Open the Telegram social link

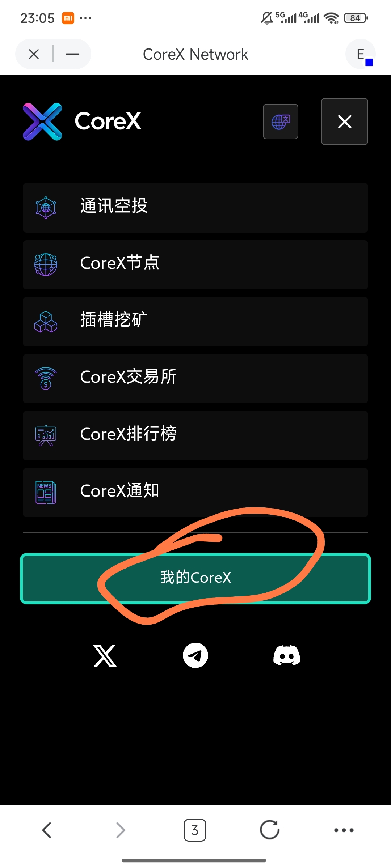[x=195, y=655]
